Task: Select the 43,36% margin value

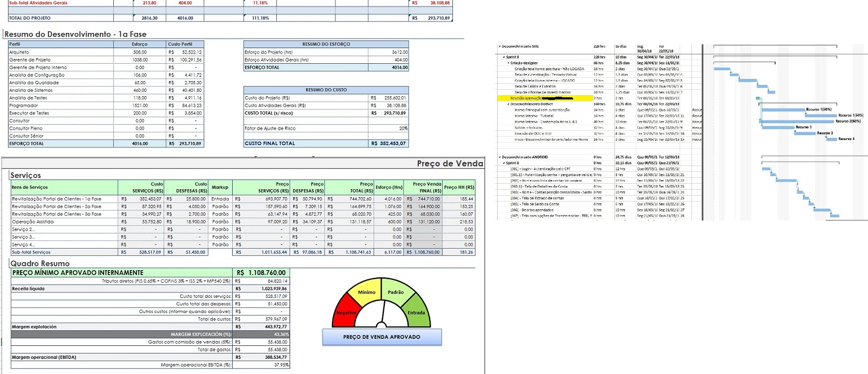Action: tap(281, 335)
